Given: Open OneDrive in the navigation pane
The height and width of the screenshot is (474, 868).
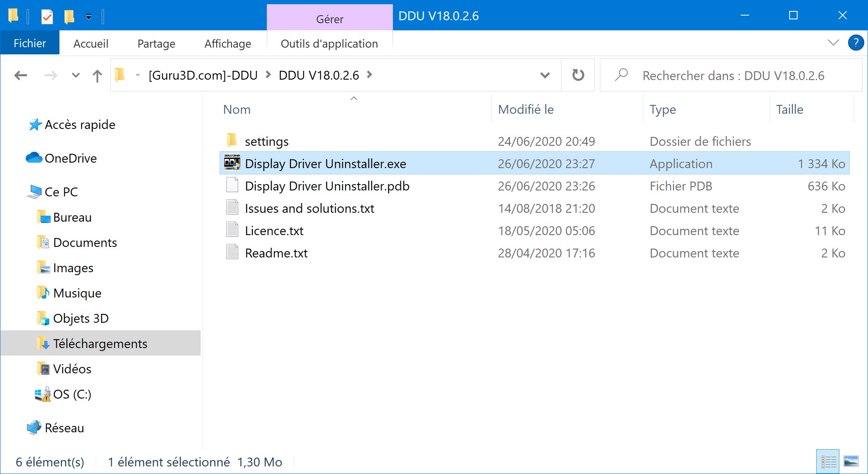Looking at the screenshot, I should (71, 158).
